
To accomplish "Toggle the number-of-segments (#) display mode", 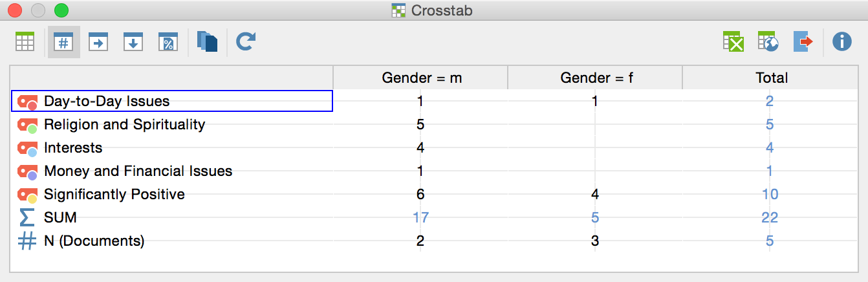I will pos(63,43).
